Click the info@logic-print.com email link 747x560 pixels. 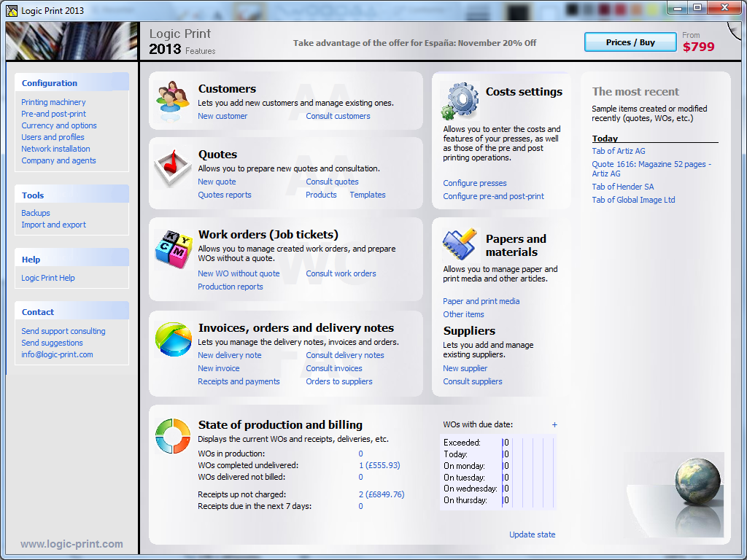tap(57, 354)
